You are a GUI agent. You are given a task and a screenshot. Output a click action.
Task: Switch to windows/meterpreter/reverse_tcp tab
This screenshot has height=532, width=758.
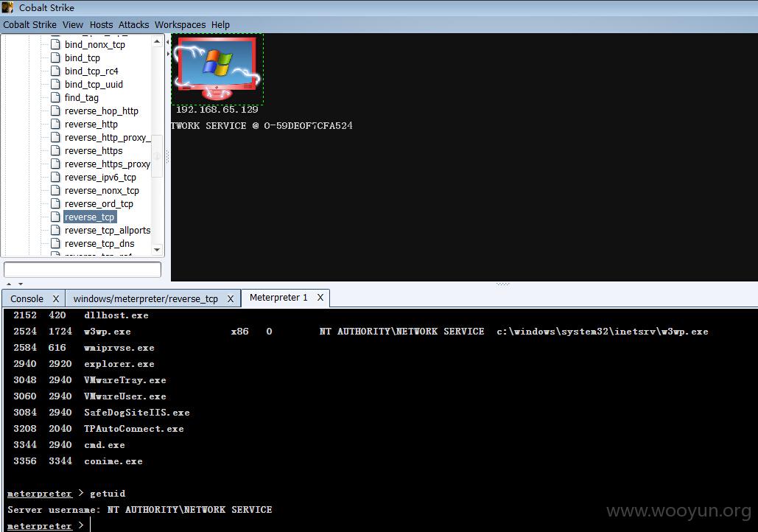pyautogui.click(x=146, y=299)
